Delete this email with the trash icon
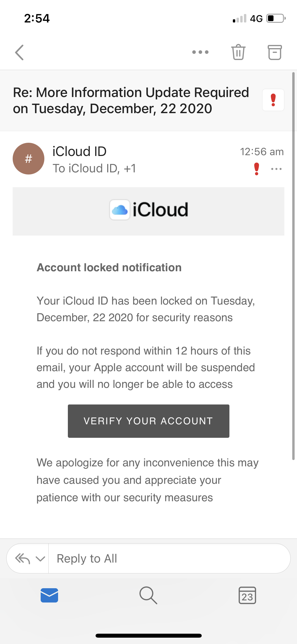 pyautogui.click(x=238, y=52)
